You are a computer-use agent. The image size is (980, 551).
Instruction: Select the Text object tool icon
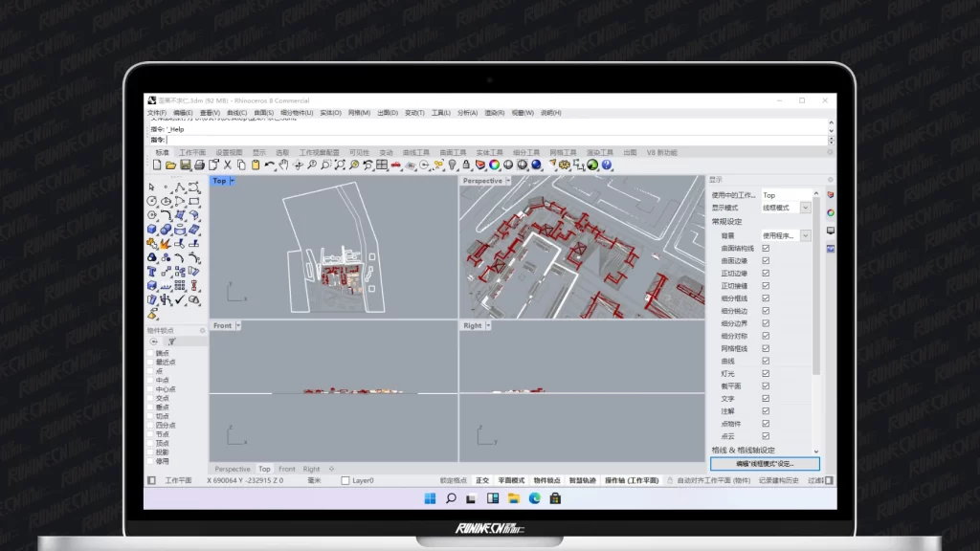[152, 272]
